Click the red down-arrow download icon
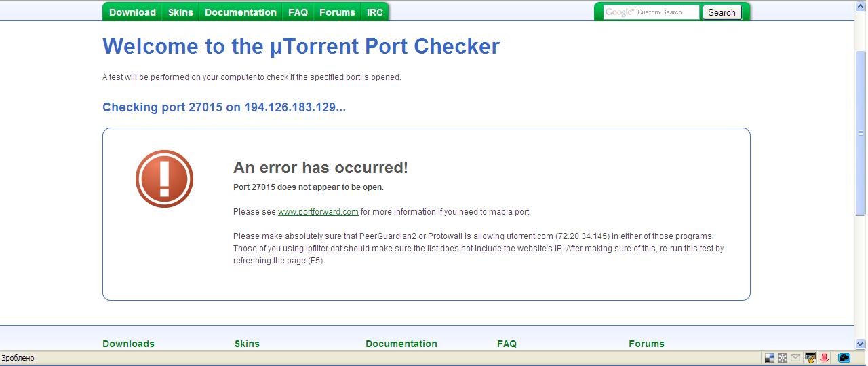Viewport: 868px width, 366px height. tap(825, 358)
